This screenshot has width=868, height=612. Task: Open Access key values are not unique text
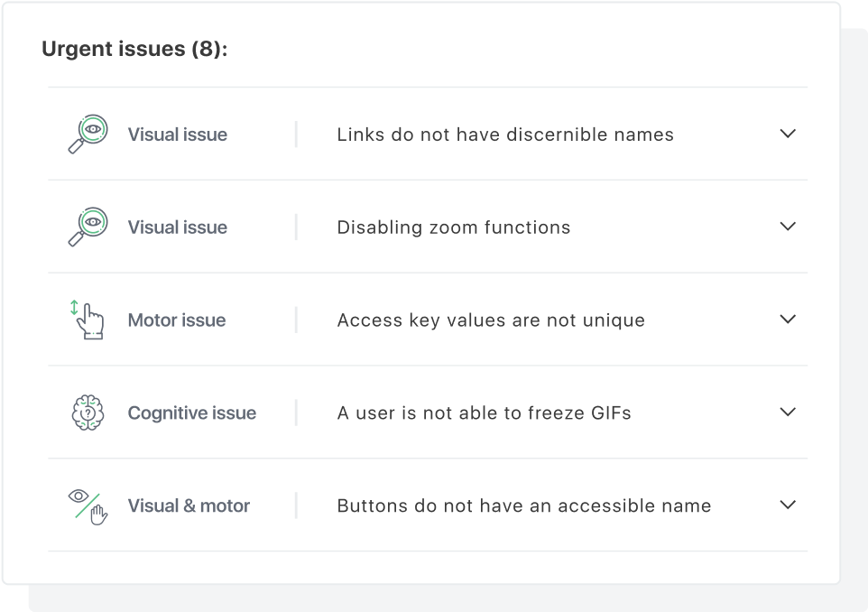491,320
